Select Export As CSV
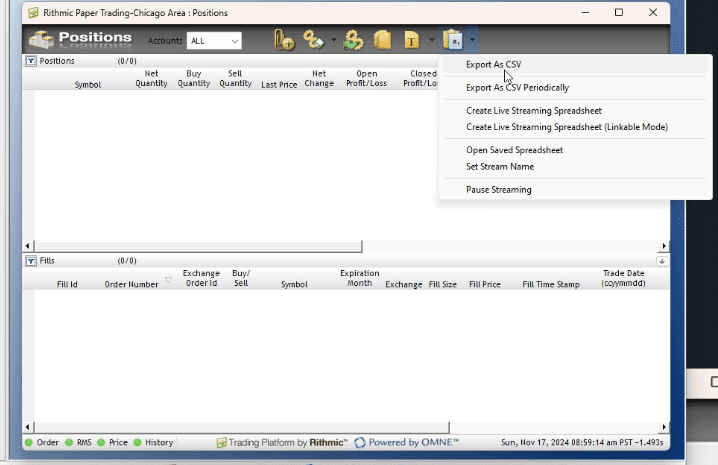This screenshot has width=718, height=465. point(493,65)
